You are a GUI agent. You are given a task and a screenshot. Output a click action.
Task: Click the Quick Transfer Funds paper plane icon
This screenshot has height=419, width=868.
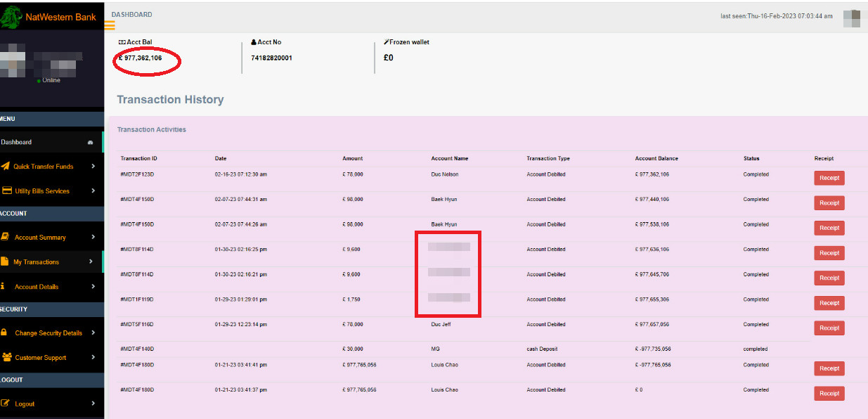[6, 167]
